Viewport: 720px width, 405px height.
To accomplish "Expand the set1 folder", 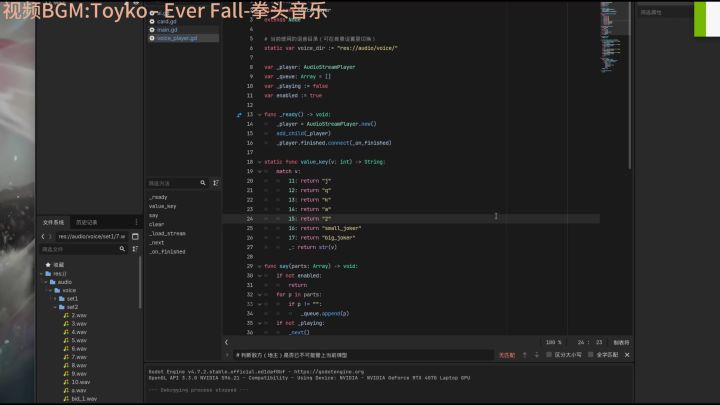I will click(55, 298).
